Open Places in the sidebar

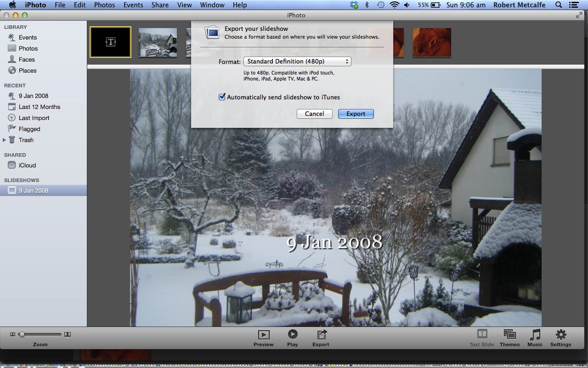pyautogui.click(x=28, y=70)
